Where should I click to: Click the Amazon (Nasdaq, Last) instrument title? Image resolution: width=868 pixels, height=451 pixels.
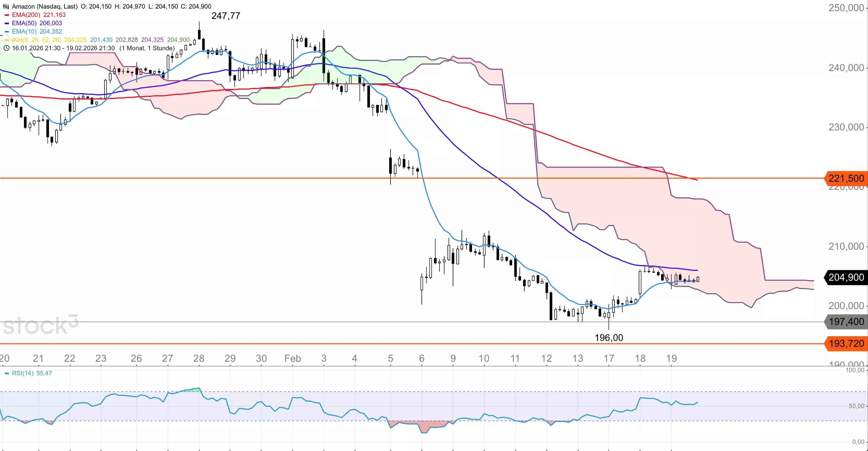pos(44,6)
